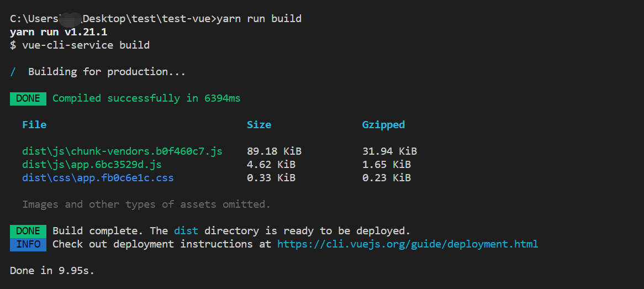Click the yarn run build command text
The image size is (644, 289).
tap(258, 19)
